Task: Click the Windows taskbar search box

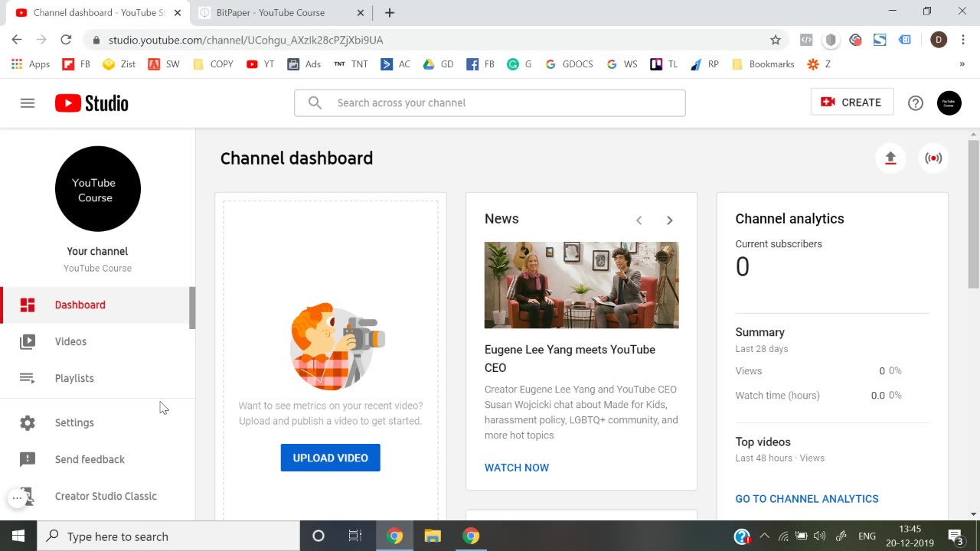Action: [168, 536]
